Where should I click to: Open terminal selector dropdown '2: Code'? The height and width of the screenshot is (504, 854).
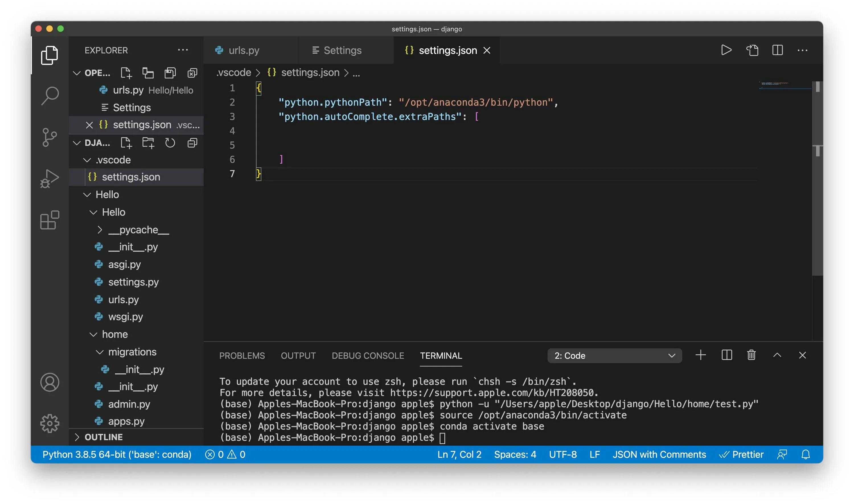(615, 355)
